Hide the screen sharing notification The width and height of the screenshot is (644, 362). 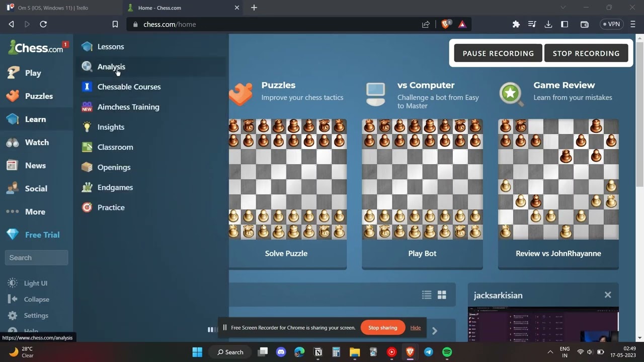point(416,328)
